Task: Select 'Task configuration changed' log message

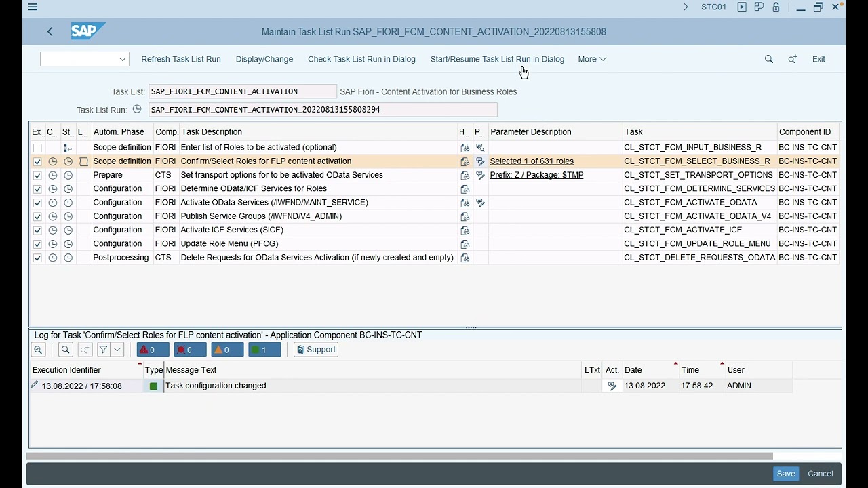Action: click(216, 386)
